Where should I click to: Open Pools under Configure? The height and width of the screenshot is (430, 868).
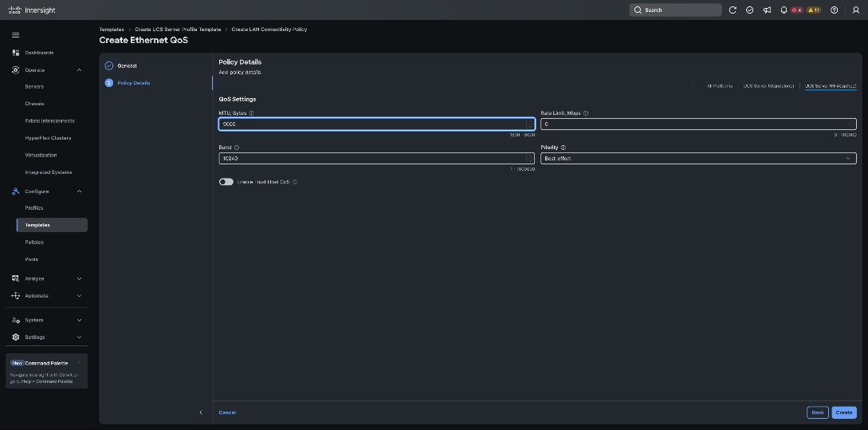(32, 259)
